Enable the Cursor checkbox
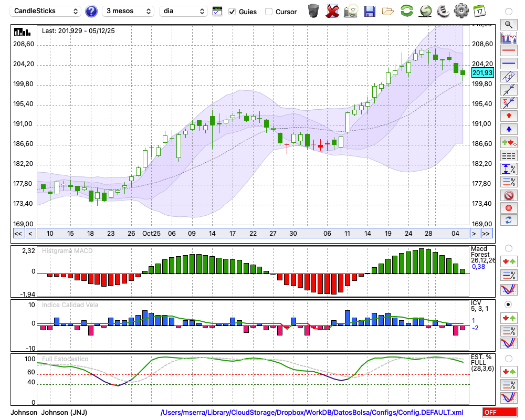 click(x=269, y=12)
